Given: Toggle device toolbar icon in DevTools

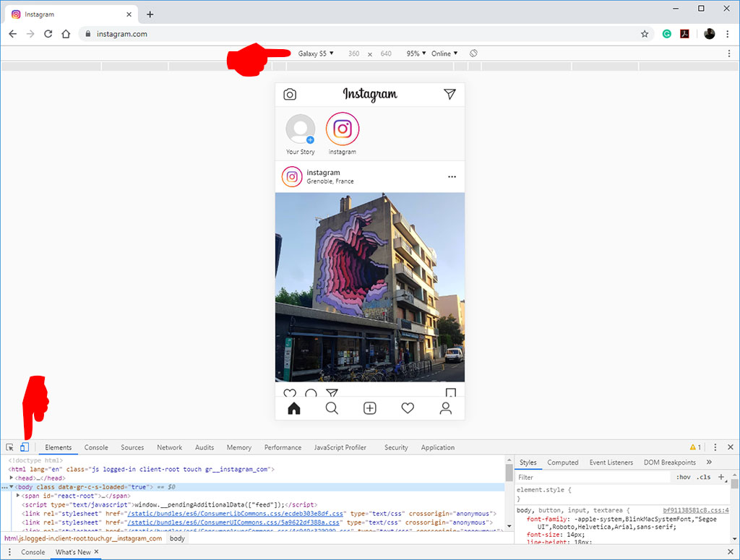Looking at the screenshot, I should (x=25, y=447).
